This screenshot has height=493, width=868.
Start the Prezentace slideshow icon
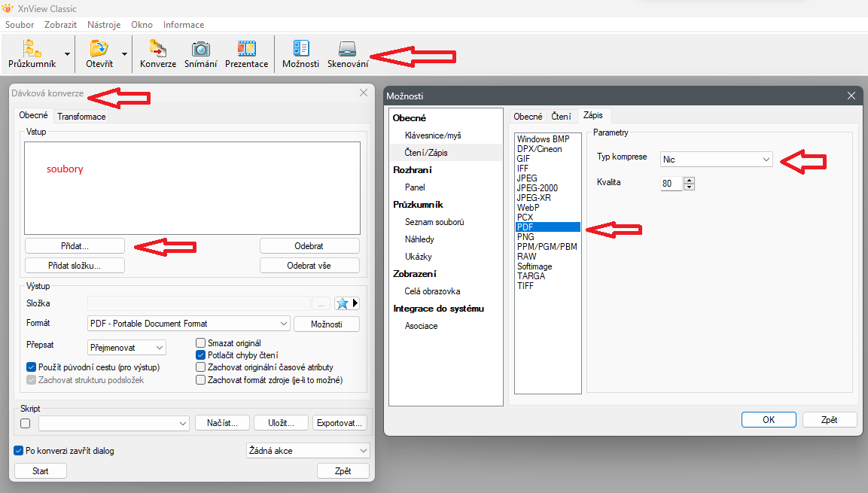246,49
